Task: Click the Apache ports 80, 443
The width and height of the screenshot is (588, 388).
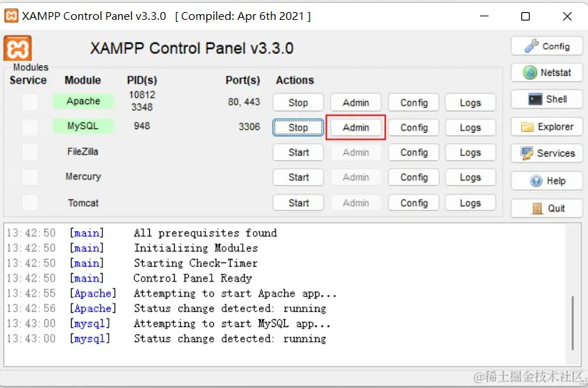Action: [x=244, y=102]
